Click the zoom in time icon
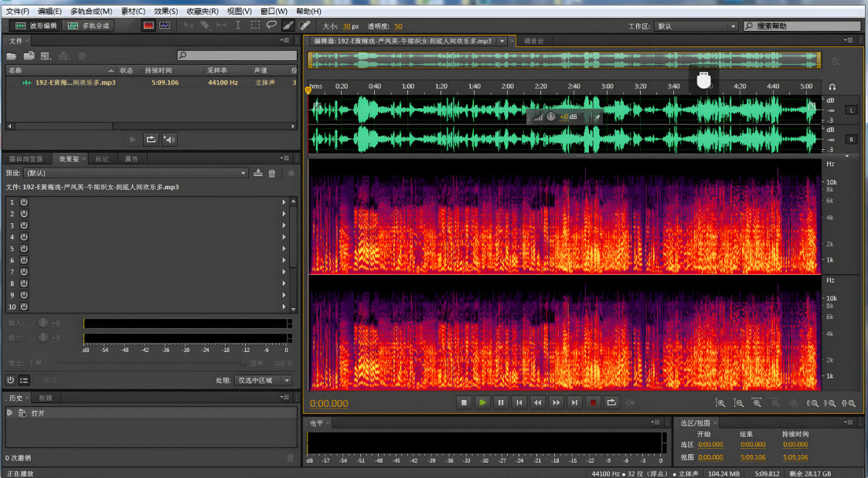Image resolution: width=868 pixels, height=478 pixels. pyautogui.click(x=757, y=403)
